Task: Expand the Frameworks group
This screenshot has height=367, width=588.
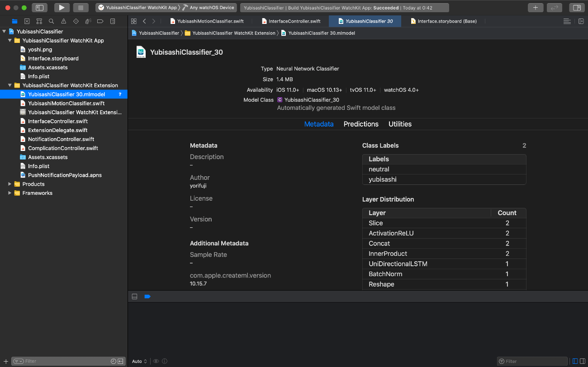Action: tap(10, 193)
